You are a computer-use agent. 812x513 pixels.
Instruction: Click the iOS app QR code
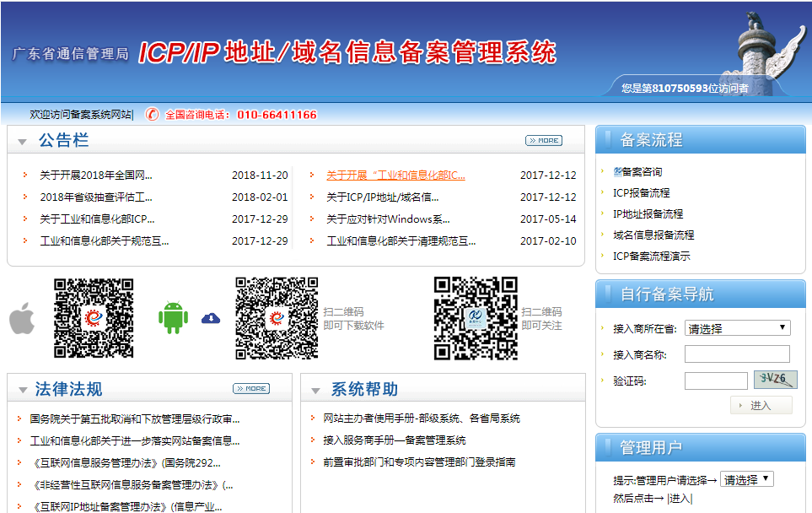click(x=94, y=318)
